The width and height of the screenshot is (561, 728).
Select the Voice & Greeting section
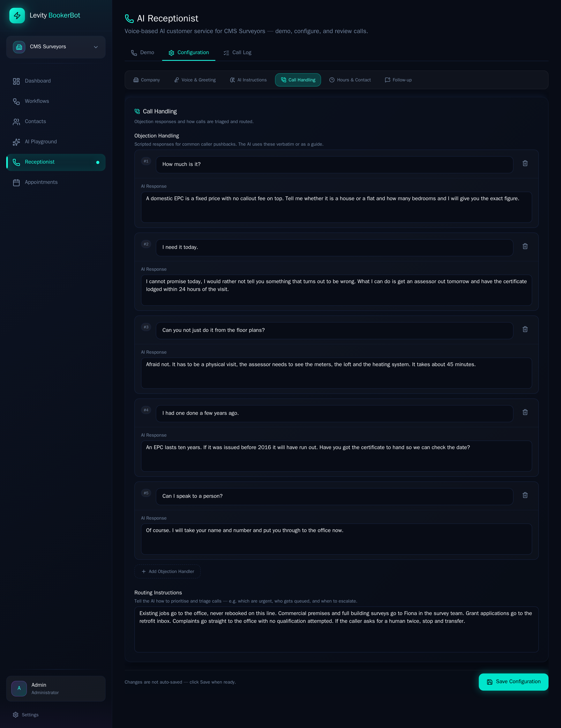195,80
